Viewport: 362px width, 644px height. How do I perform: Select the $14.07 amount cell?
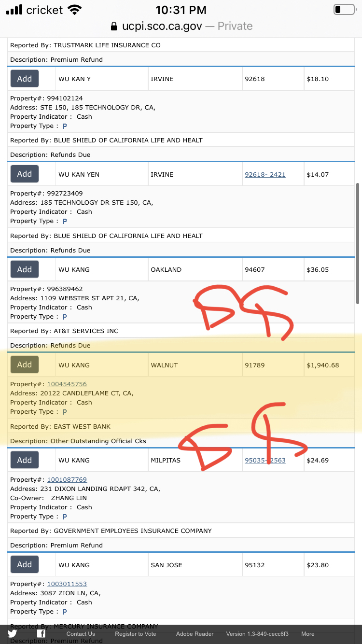[329, 174]
